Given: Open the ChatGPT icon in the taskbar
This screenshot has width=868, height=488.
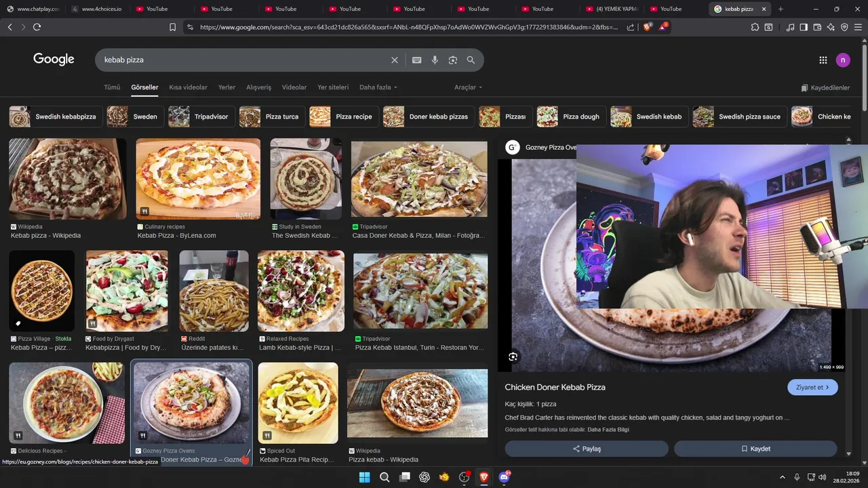Looking at the screenshot, I should click(x=425, y=477).
